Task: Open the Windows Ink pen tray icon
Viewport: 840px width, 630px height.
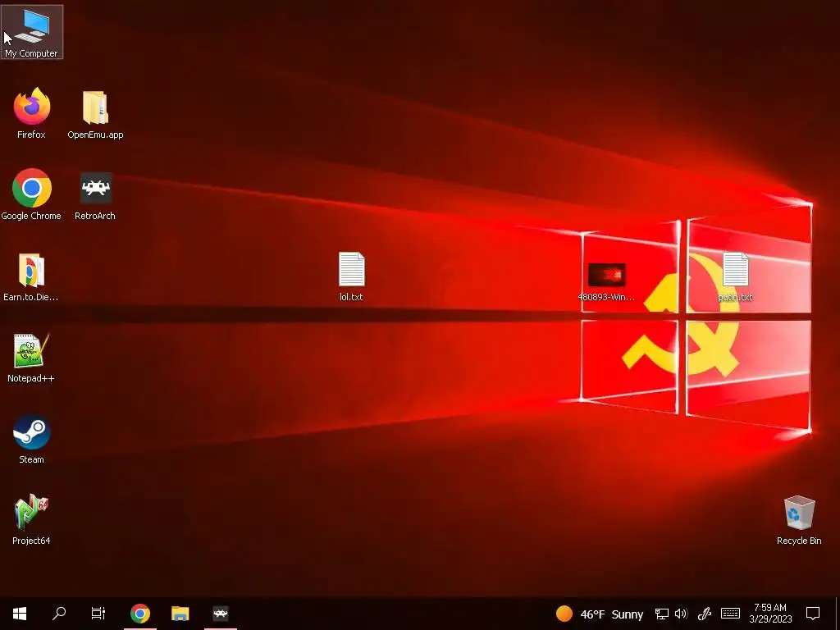Action: (705, 614)
